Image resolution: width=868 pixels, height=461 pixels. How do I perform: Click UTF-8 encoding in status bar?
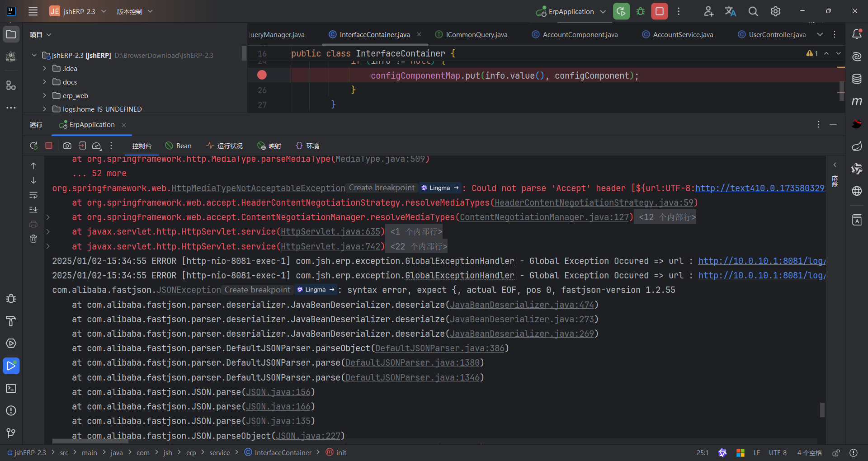click(x=778, y=453)
